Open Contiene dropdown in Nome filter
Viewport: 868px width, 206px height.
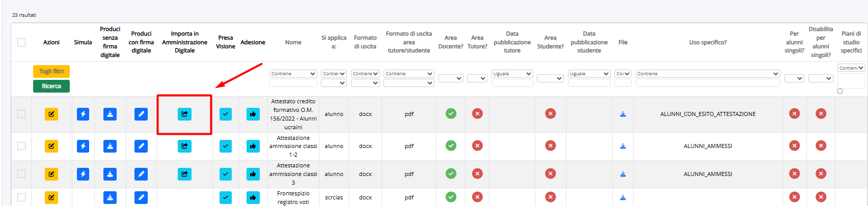[x=293, y=74]
